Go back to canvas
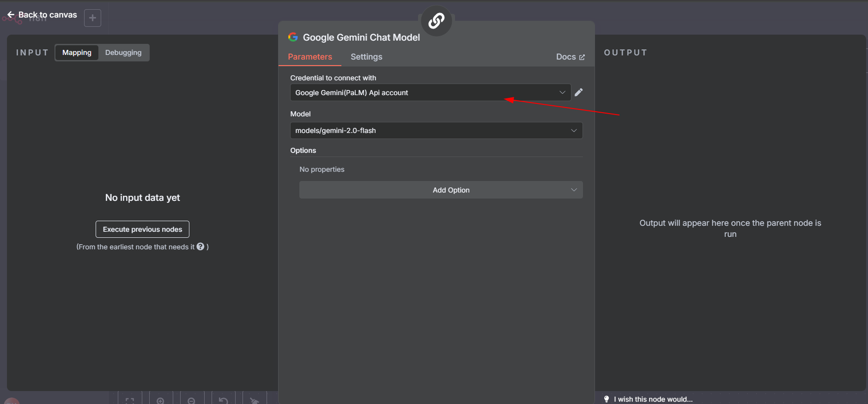Image resolution: width=868 pixels, height=404 pixels. coord(42,15)
